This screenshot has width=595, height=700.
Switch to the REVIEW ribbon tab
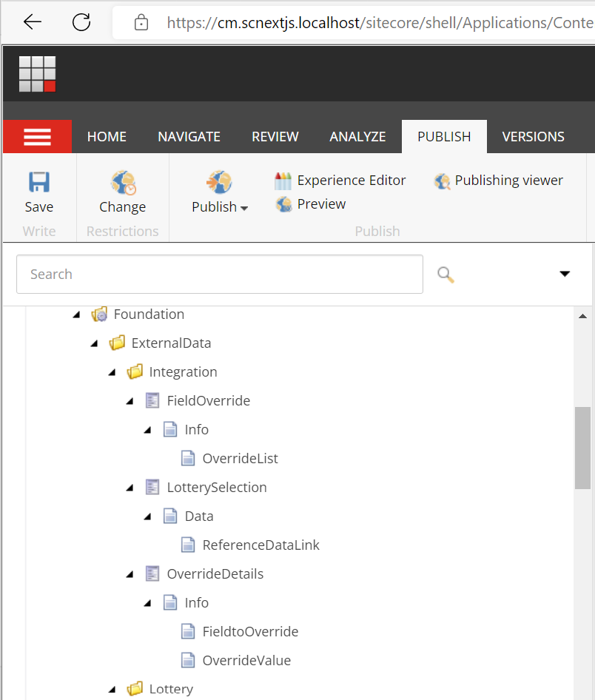275,137
